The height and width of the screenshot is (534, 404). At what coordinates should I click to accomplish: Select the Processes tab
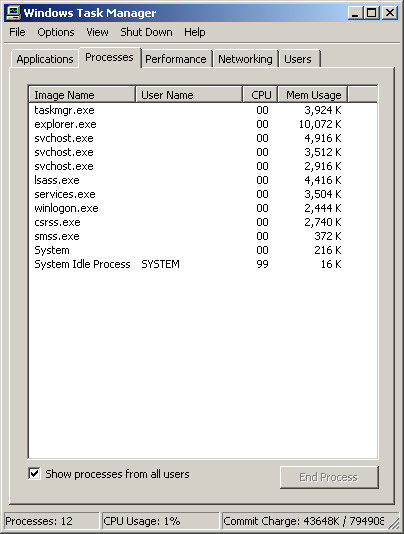coord(109,57)
